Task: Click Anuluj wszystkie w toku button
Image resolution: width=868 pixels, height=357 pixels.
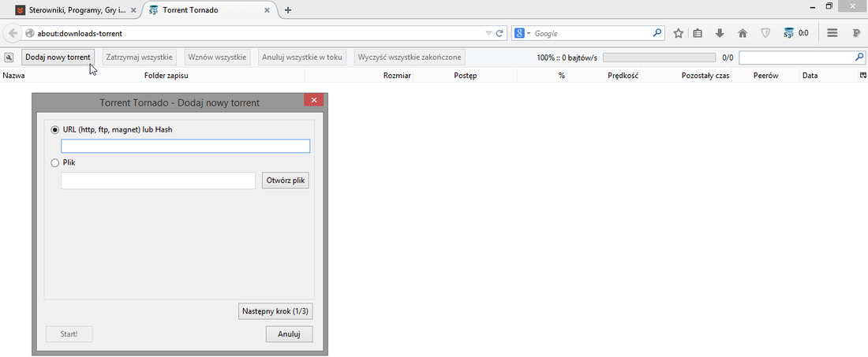Action: 302,57
